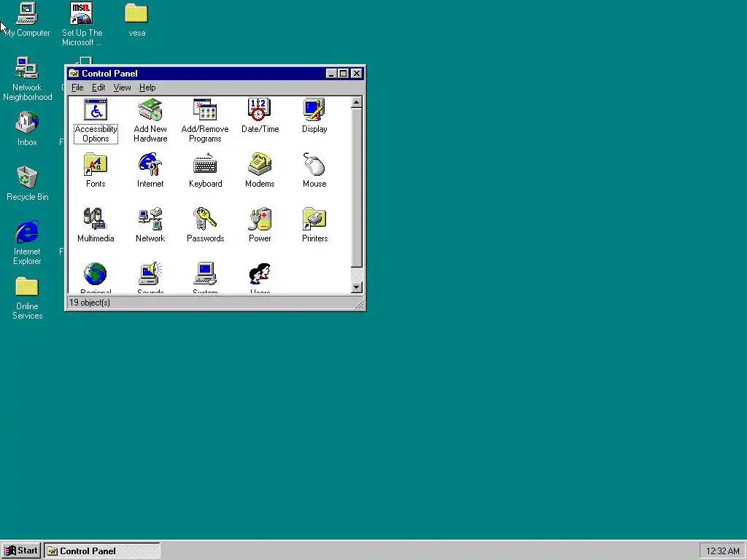Open the File menu

click(77, 87)
